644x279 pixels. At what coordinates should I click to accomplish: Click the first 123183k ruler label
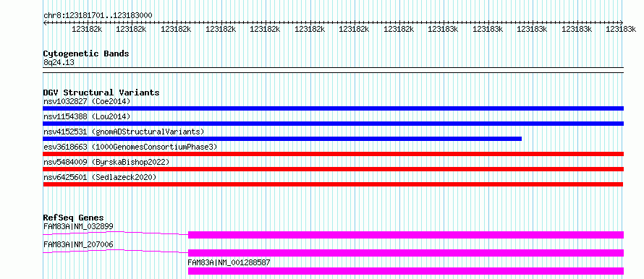pos(442,29)
